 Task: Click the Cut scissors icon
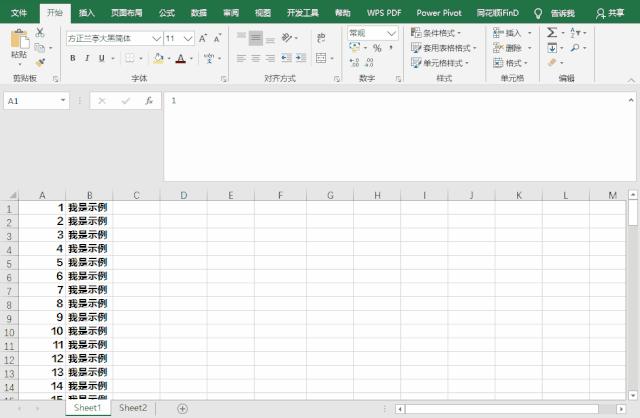click(x=40, y=33)
